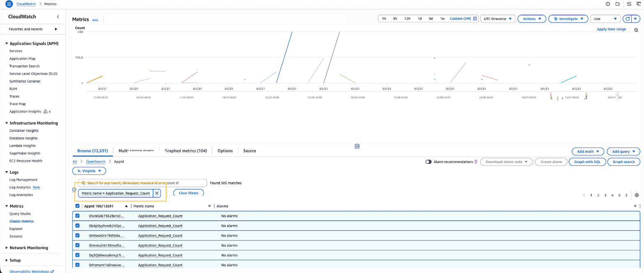Uncheck the row 0rhzmant1s6nqeuw checkbox
Viewport: 644px width, 273px height.
77,265
